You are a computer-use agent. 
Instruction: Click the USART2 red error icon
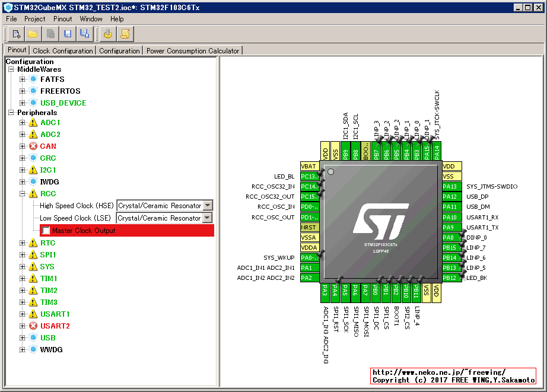33,326
